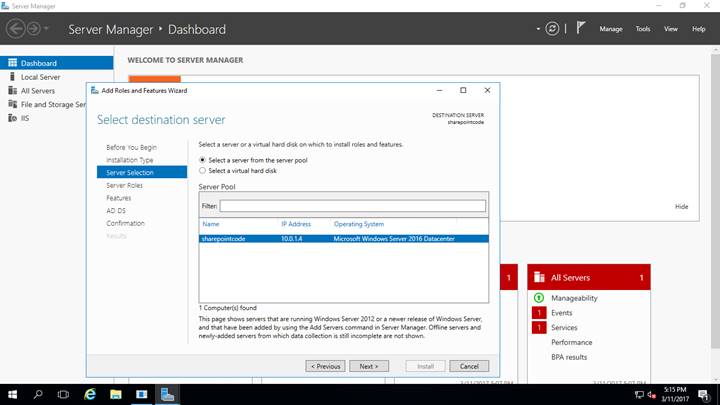Open Services in All Servers tile
The image size is (720, 405).
pyautogui.click(x=564, y=327)
